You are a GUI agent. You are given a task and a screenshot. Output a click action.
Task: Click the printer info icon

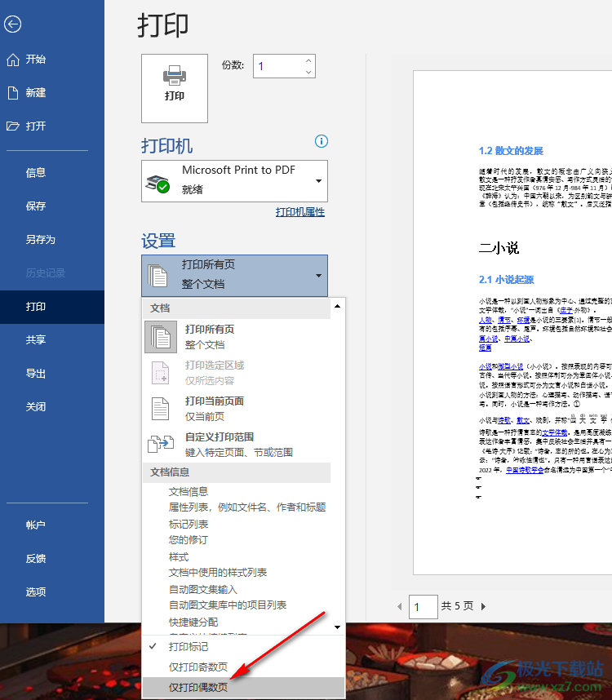point(322,142)
